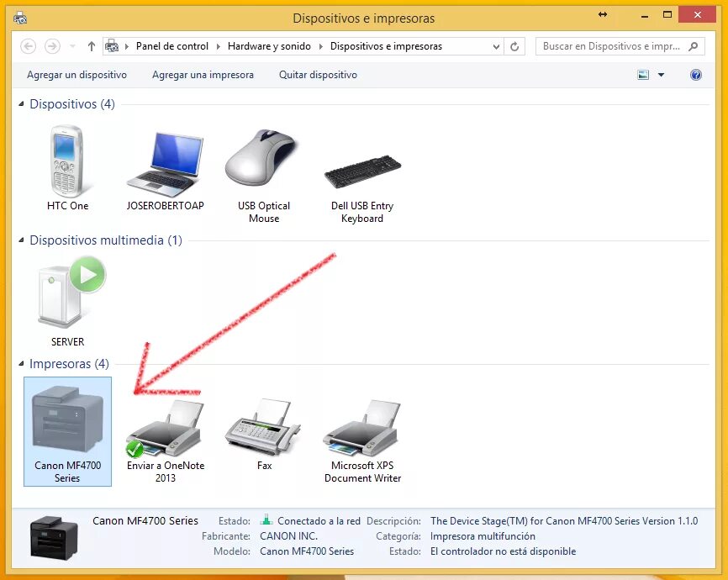Viewport: 728px width, 580px height.
Task: Select the JOSEROBERTOAP laptop device
Action: pyautogui.click(x=166, y=171)
